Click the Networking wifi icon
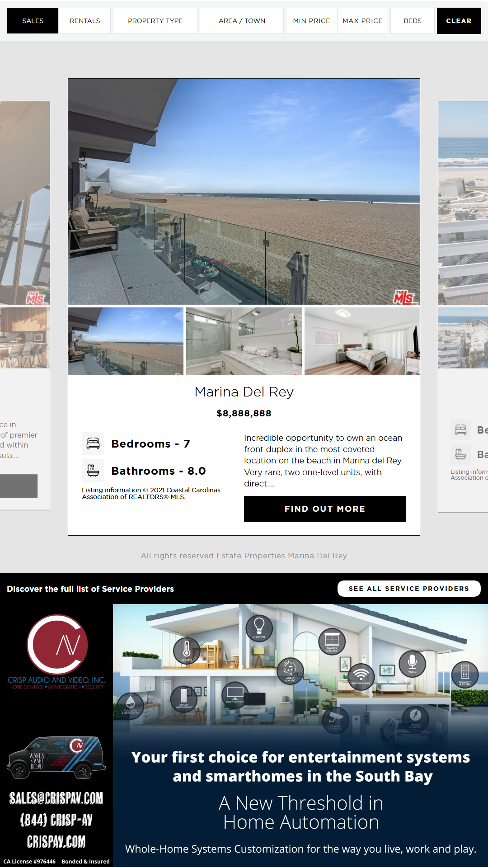 tap(361, 676)
